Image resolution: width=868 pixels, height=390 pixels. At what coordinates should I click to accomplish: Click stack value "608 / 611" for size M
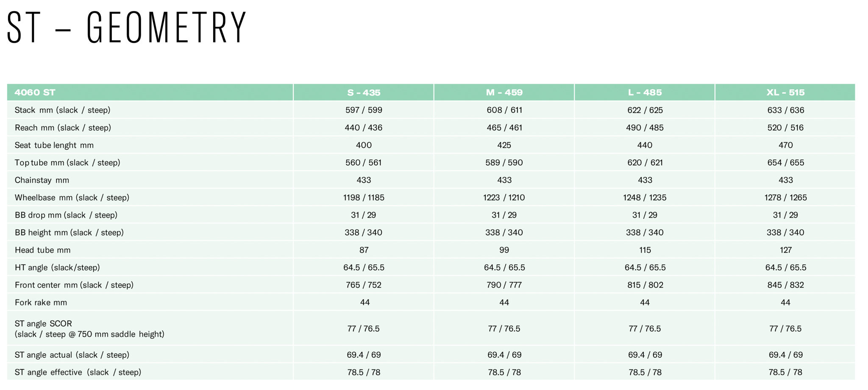tap(504, 110)
